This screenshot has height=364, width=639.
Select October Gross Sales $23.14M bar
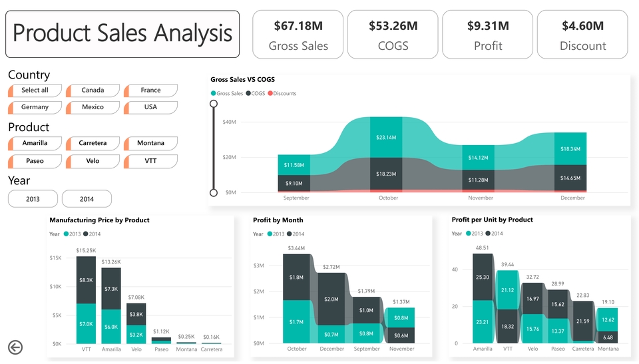coord(386,137)
